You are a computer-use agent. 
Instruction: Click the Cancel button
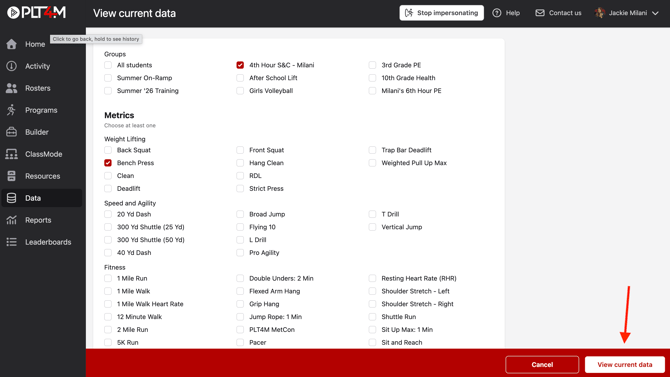pos(542,365)
